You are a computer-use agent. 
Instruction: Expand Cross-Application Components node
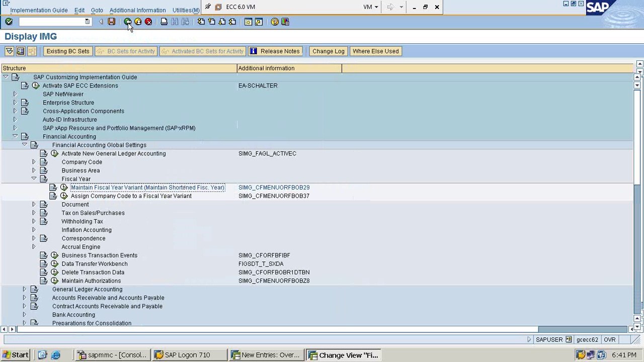point(15,111)
